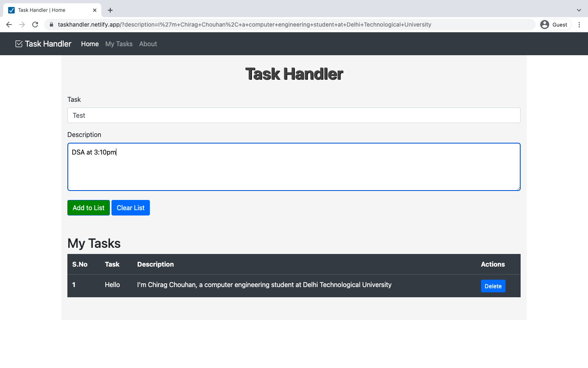Screen dimensions: 588x368
Task: Click the Task Handler checkbox logo icon
Action: [19, 43]
